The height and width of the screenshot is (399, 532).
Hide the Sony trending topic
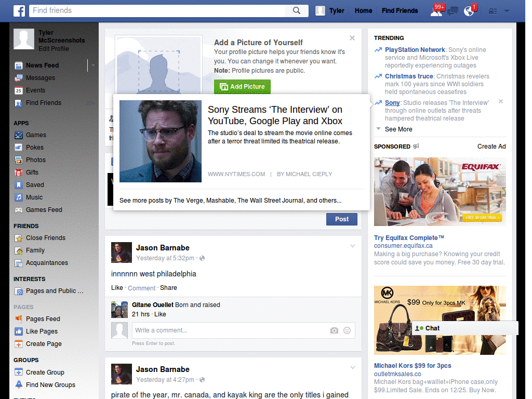[501, 101]
